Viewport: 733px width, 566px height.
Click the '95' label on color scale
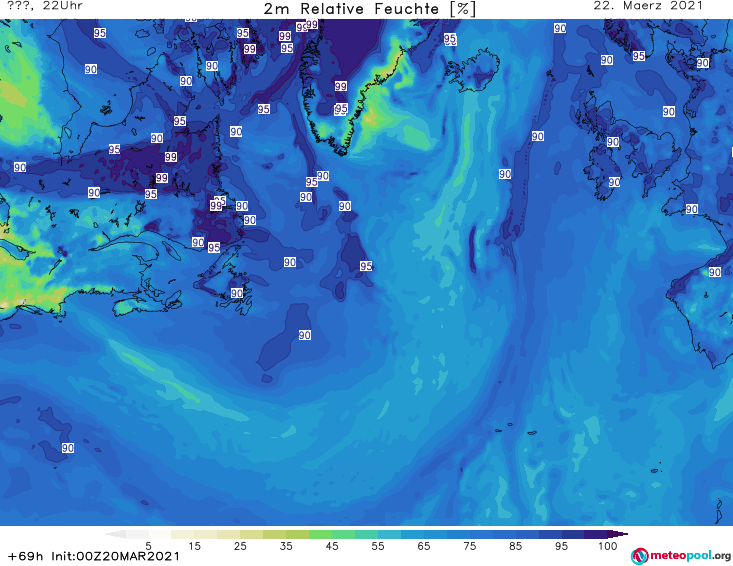click(x=561, y=546)
